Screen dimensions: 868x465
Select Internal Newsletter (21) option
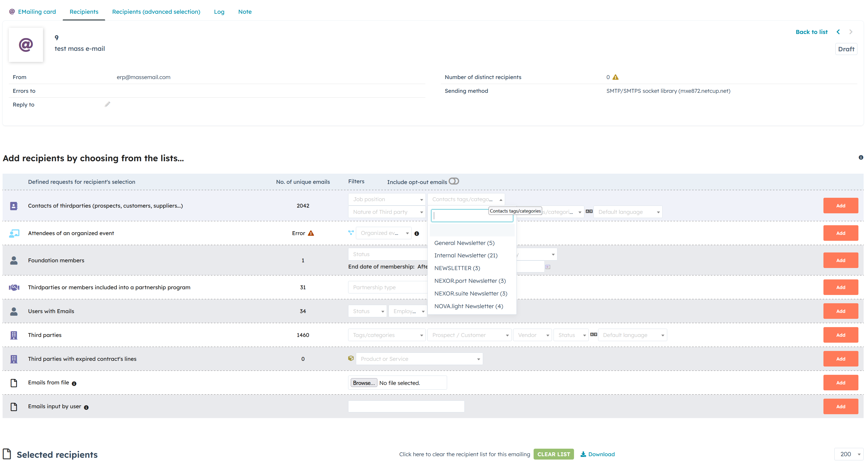[466, 255]
